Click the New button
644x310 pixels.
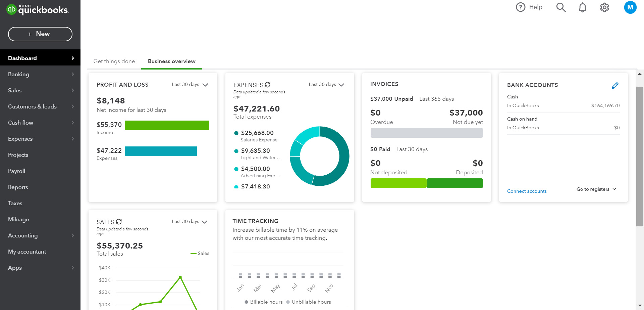pyautogui.click(x=40, y=34)
